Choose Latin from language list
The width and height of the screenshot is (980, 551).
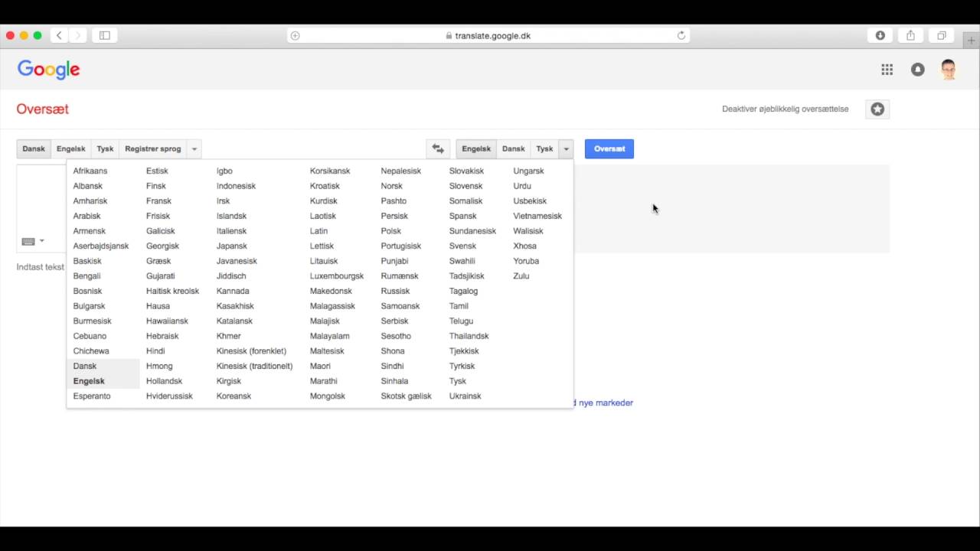coord(318,230)
